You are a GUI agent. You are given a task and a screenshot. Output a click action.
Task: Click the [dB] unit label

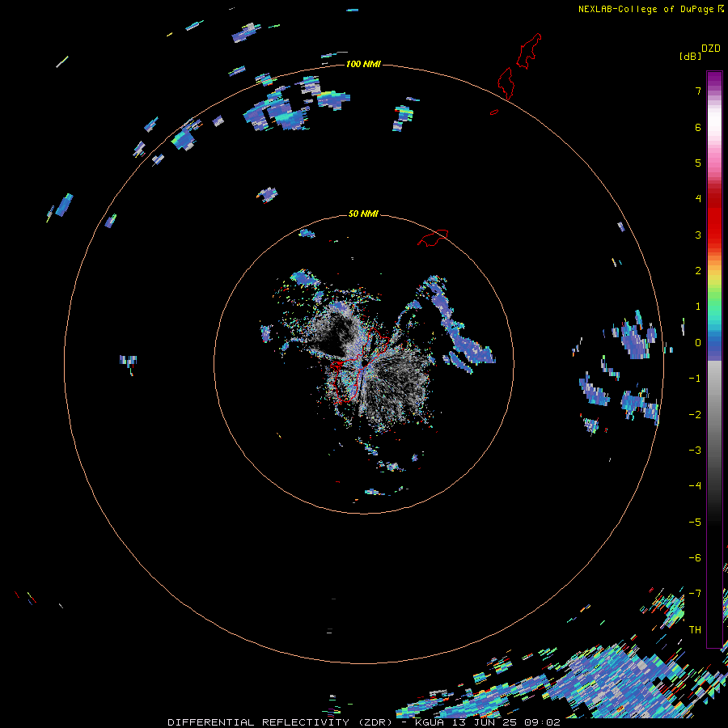click(690, 56)
